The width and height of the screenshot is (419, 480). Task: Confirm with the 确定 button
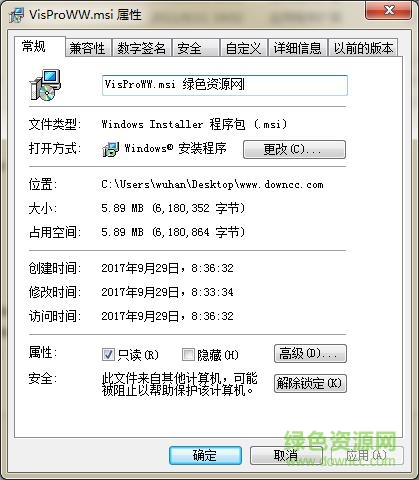[205, 455]
